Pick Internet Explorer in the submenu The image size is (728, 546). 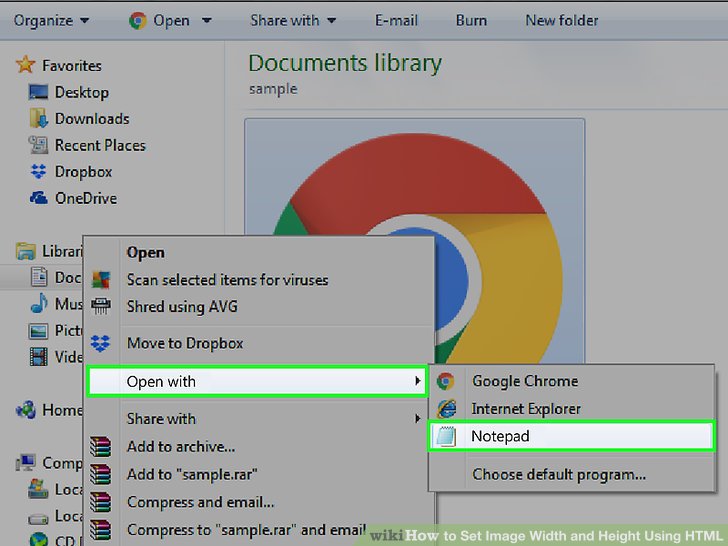click(x=526, y=409)
